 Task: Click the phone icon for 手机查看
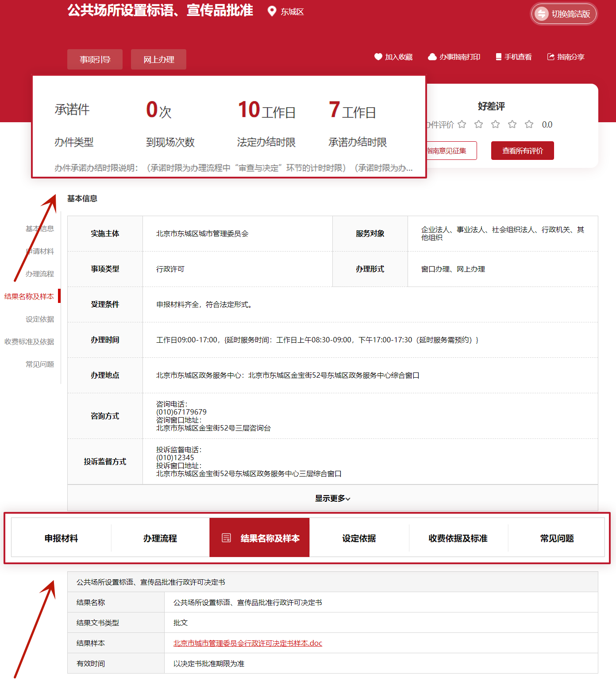coord(499,57)
